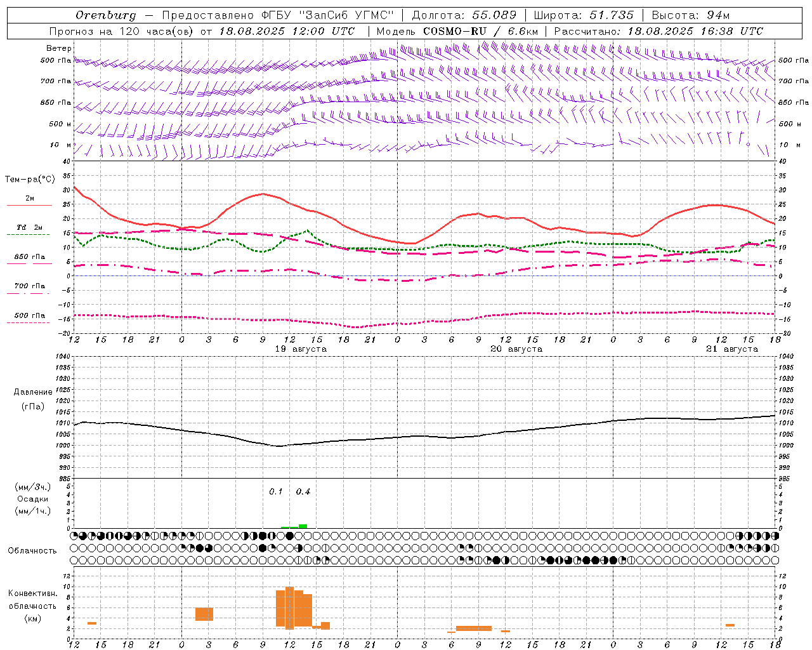This screenshot has height=650, width=812.
Task: Click the "Тем-ра(°C)" temperature label
Action: 30,180
